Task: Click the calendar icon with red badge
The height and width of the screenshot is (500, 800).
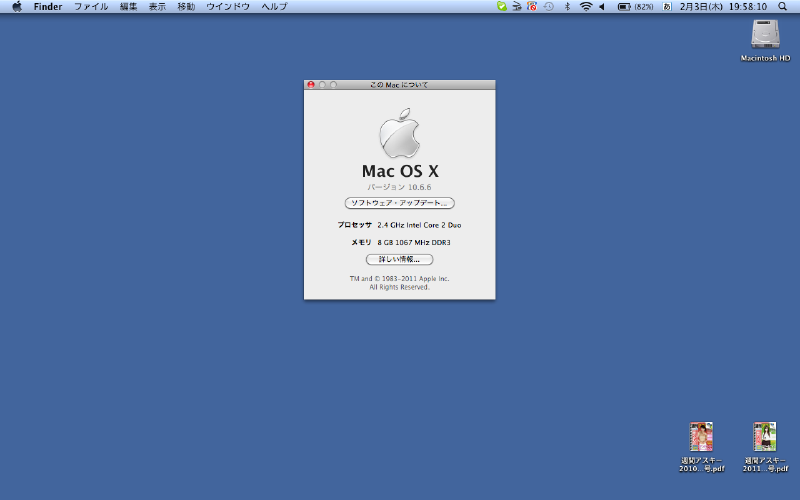Action: pyautogui.click(x=532, y=7)
